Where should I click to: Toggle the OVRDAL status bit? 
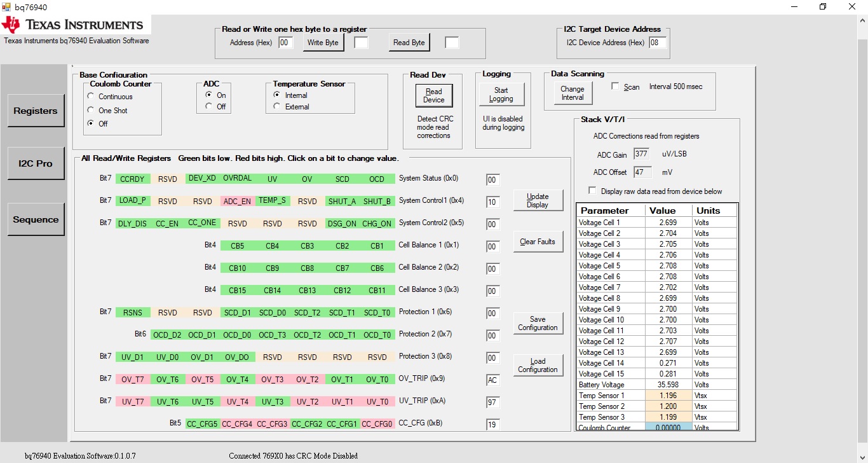pyautogui.click(x=238, y=178)
